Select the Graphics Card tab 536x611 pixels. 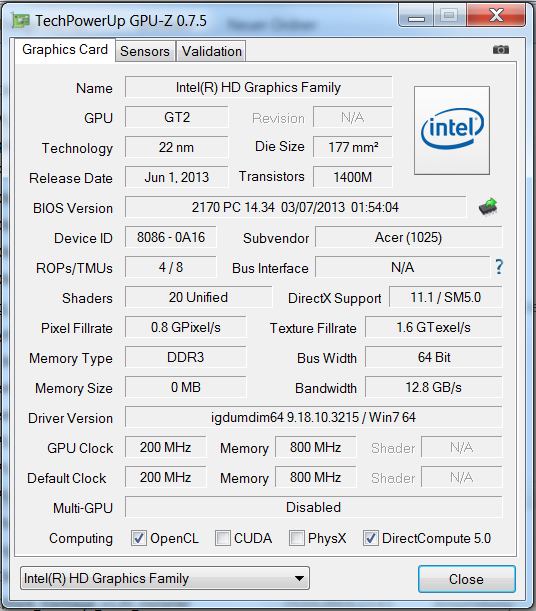pyautogui.click(x=65, y=49)
